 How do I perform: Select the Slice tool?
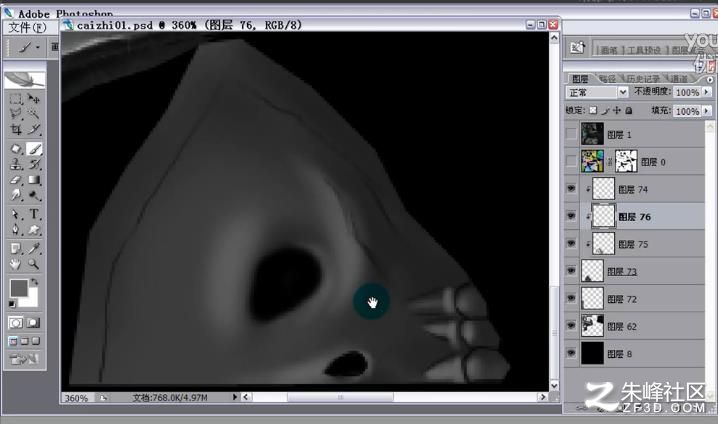click(34, 129)
